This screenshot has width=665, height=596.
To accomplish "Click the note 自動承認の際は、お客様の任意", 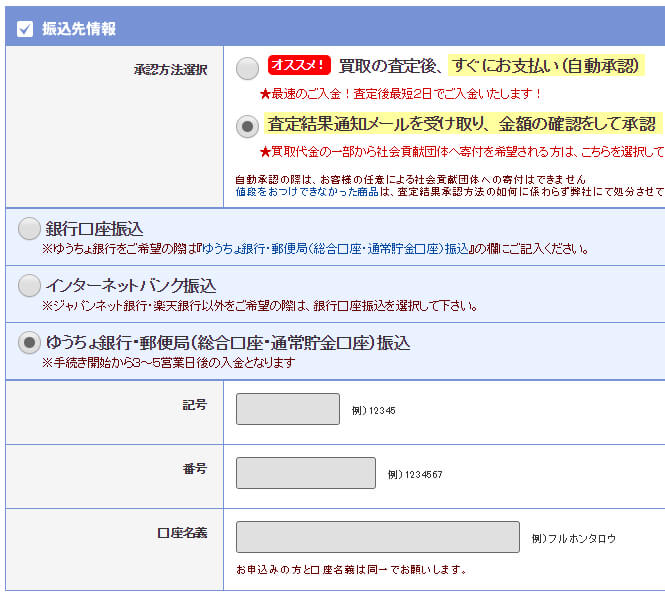I will [411, 179].
